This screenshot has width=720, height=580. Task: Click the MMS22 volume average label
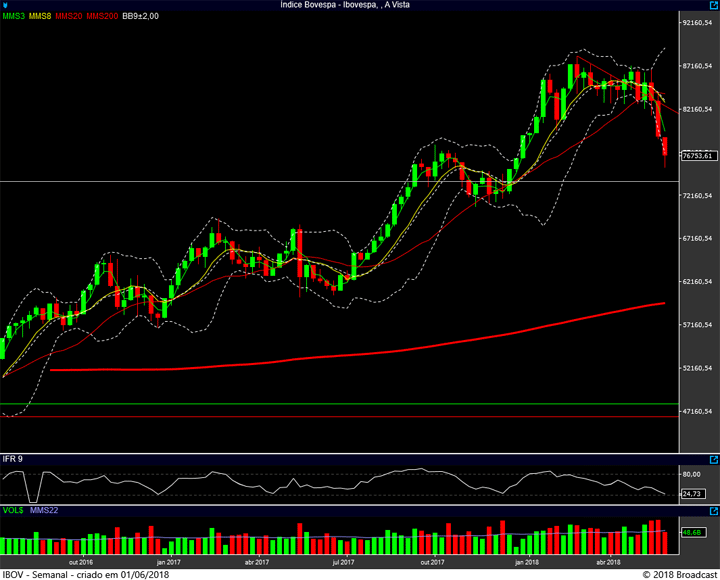pos(42,511)
